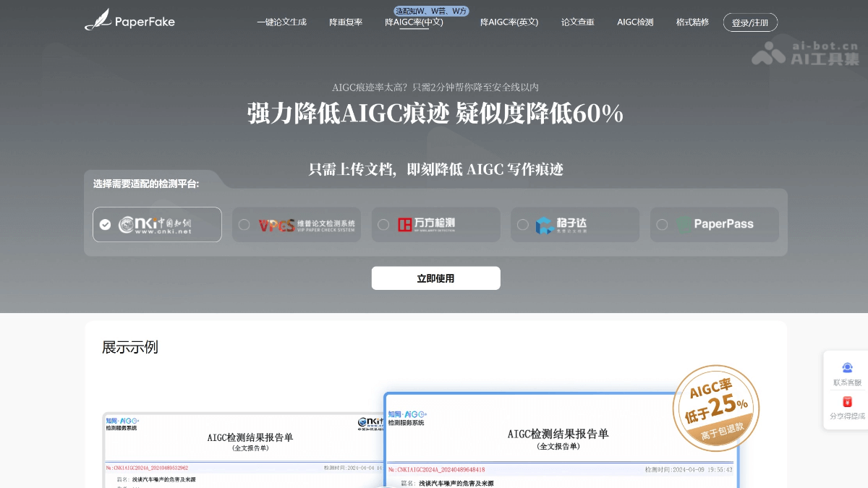Click the 立即使用 button
This screenshot has width=868, height=488.
click(x=435, y=278)
